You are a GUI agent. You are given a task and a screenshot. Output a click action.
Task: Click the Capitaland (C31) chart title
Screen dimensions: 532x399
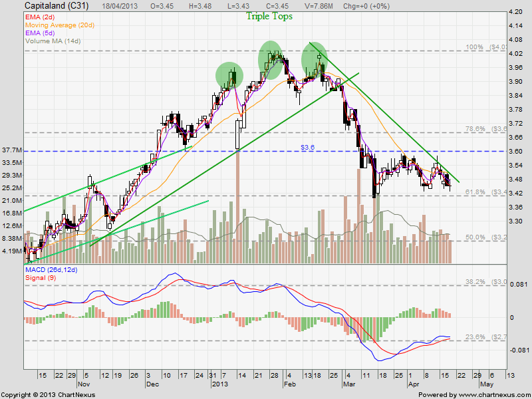coord(57,6)
